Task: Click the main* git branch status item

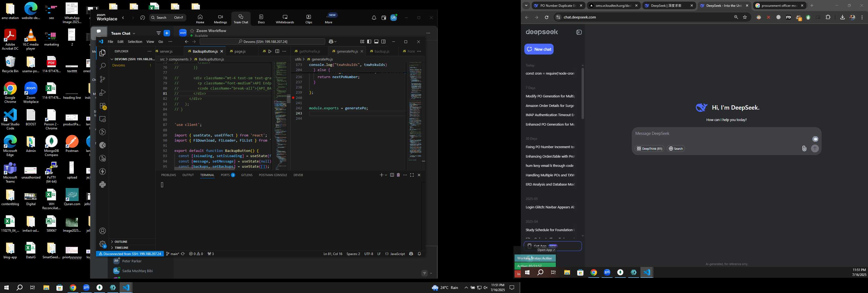Action: pyautogui.click(x=173, y=254)
